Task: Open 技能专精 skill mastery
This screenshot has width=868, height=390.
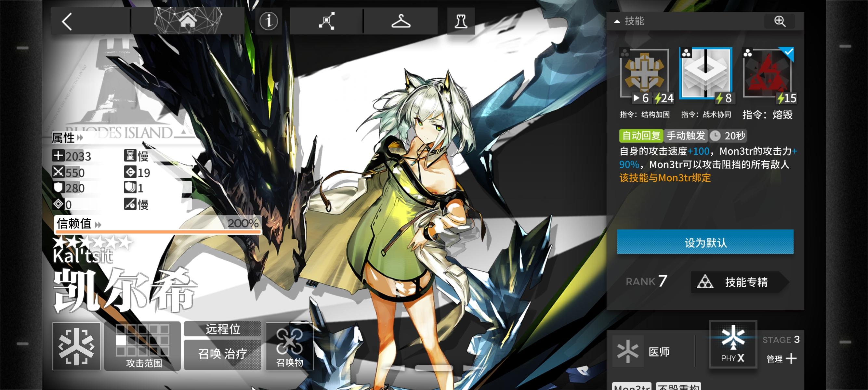Action: pos(738,282)
